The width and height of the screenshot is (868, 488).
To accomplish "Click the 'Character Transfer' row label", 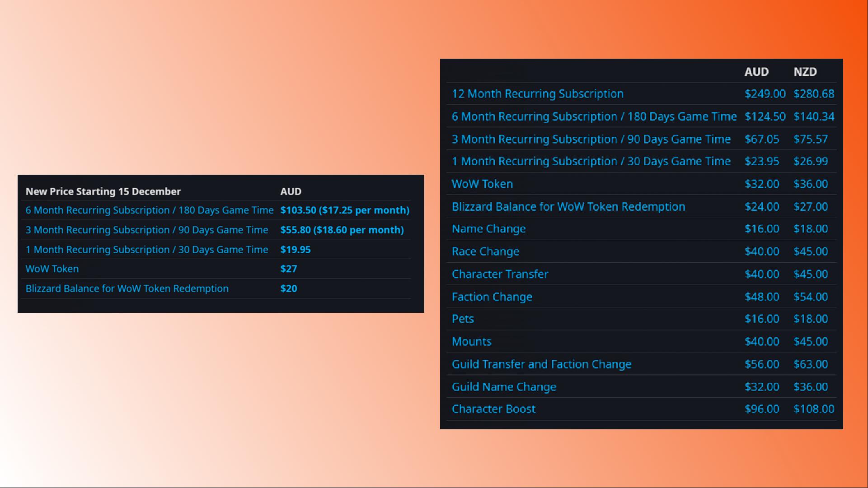I will (x=500, y=274).
